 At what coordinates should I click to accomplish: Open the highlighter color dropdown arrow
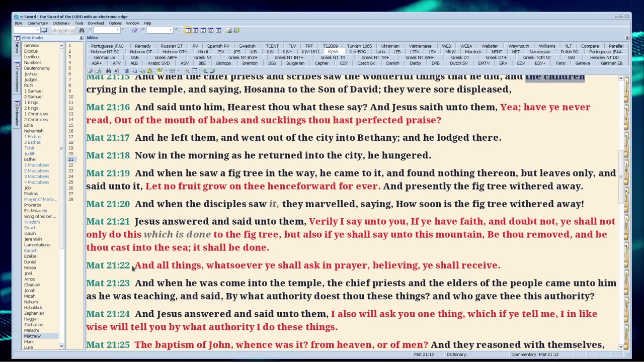[x=166, y=71]
